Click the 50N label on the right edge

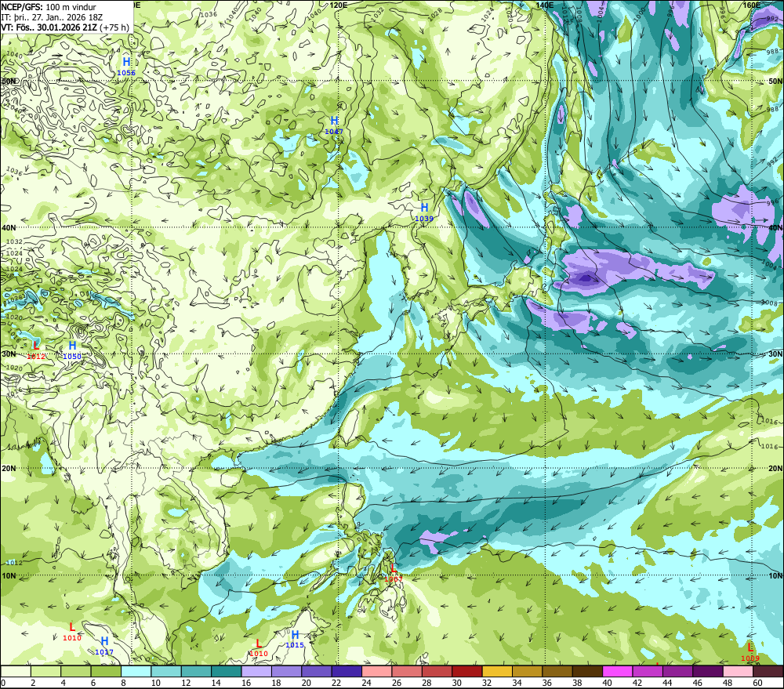pyautogui.click(x=775, y=81)
